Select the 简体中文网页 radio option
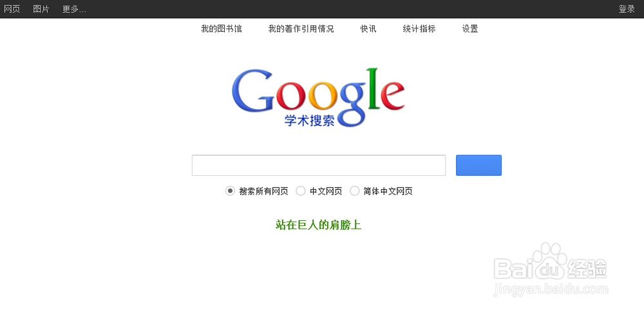 354,191
